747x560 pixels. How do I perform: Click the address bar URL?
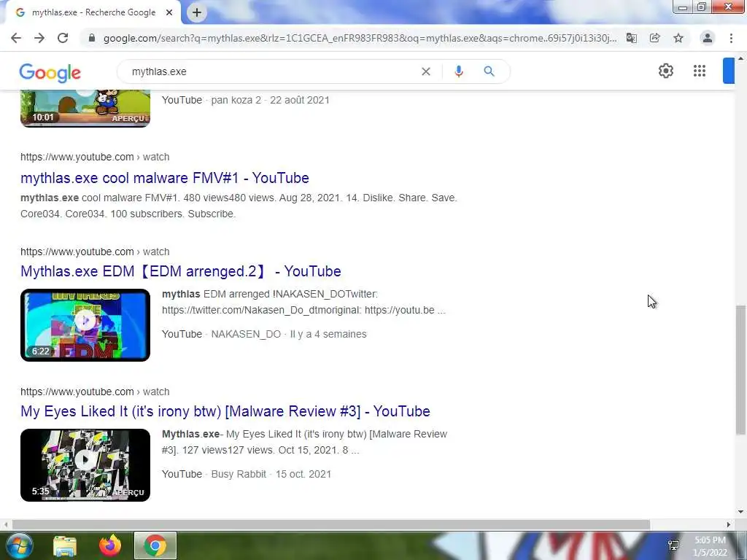pyautogui.click(x=360, y=38)
